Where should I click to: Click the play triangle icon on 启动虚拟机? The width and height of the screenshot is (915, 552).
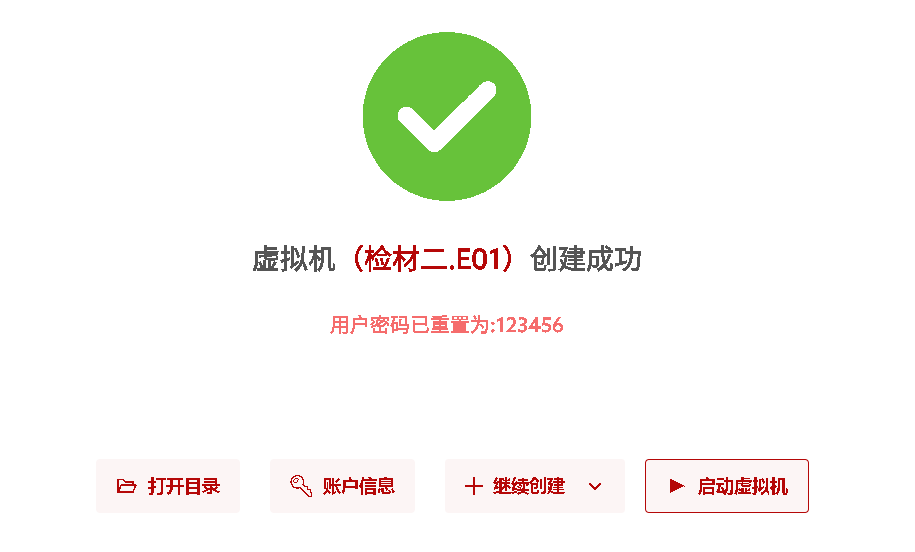pyautogui.click(x=677, y=485)
